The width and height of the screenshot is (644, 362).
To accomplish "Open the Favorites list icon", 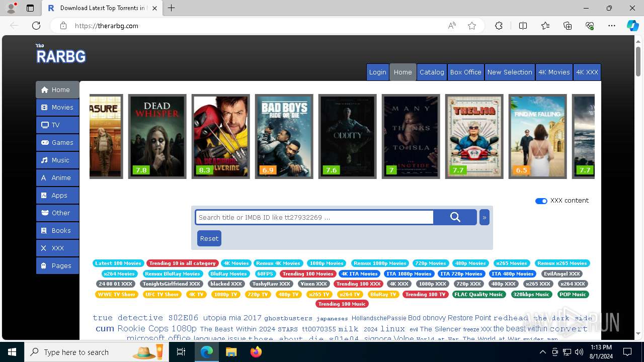I will click(x=545, y=26).
